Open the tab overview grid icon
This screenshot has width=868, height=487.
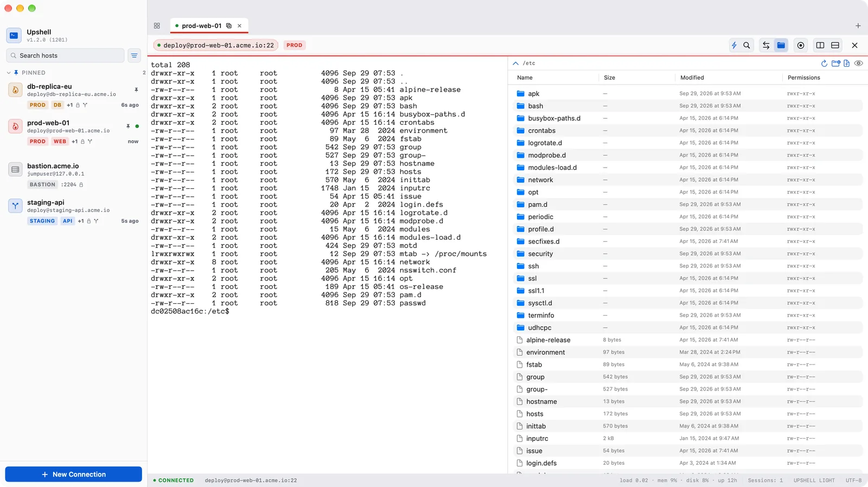(x=157, y=25)
